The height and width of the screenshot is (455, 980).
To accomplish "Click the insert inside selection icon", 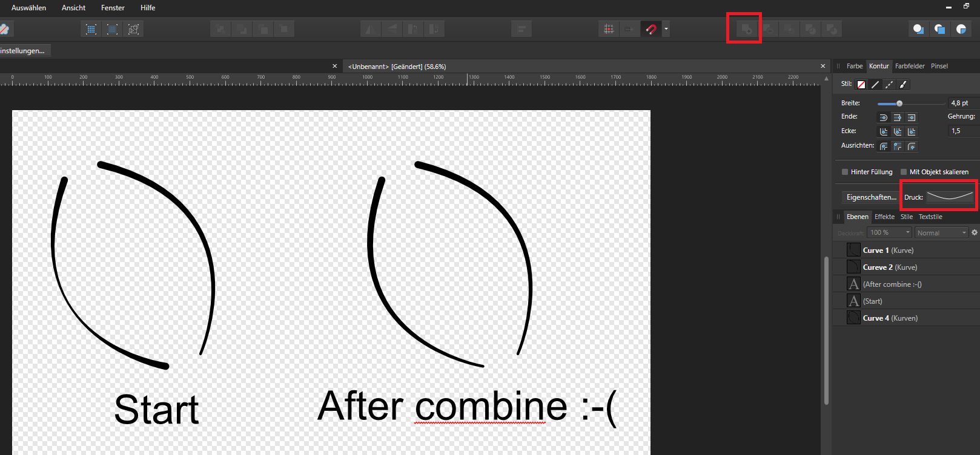I will (x=961, y=29).
